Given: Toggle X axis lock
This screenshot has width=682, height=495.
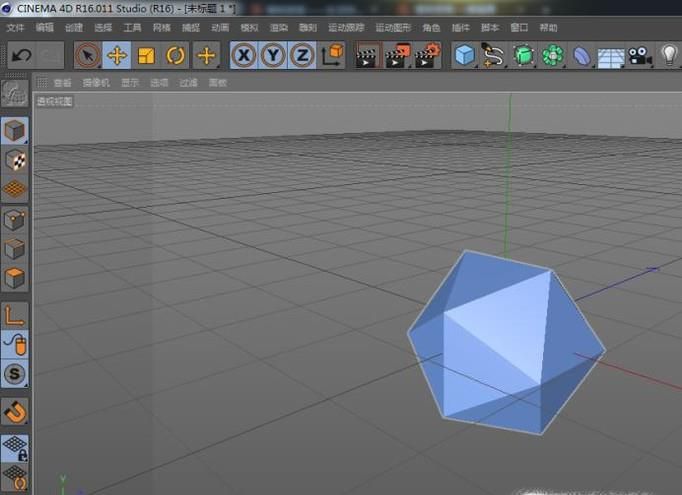Looking at the screenshot, I should tap(244, 55).
